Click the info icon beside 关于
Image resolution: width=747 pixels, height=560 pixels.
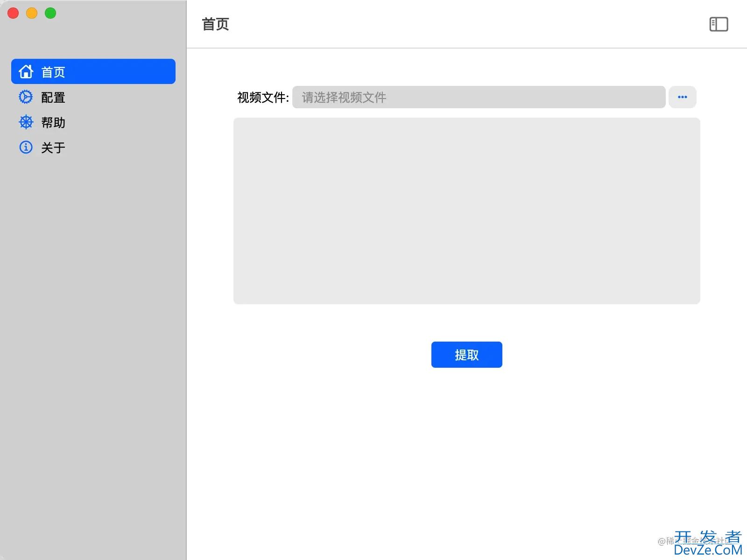coord(26,147)
